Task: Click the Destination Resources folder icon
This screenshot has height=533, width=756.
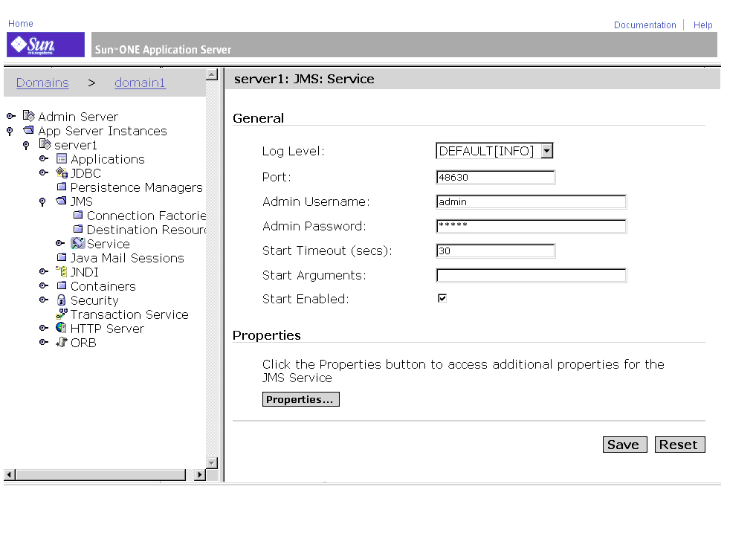Action: (x=77, y=229)
